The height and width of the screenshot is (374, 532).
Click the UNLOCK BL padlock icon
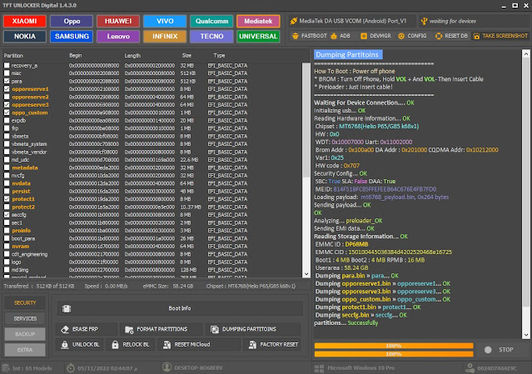coord(64,345)
